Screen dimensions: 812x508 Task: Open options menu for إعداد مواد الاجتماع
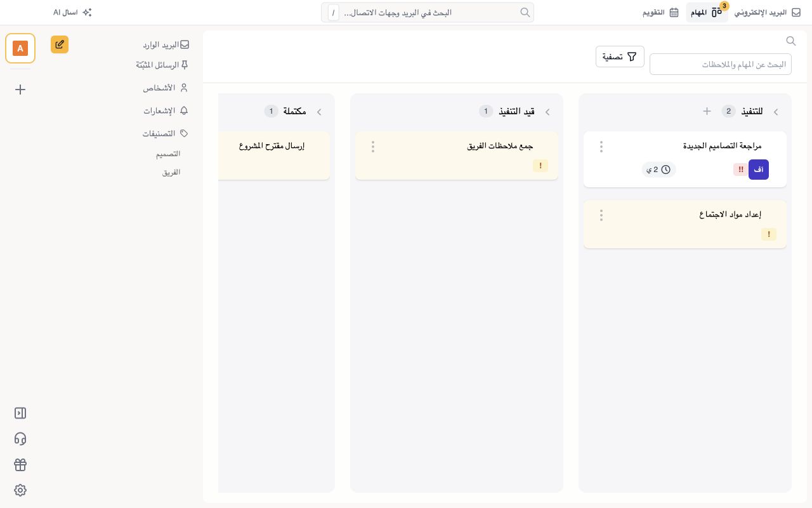601,215
